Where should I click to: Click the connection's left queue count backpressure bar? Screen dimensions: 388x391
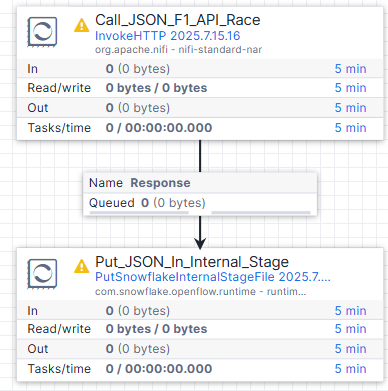point(139,212)
